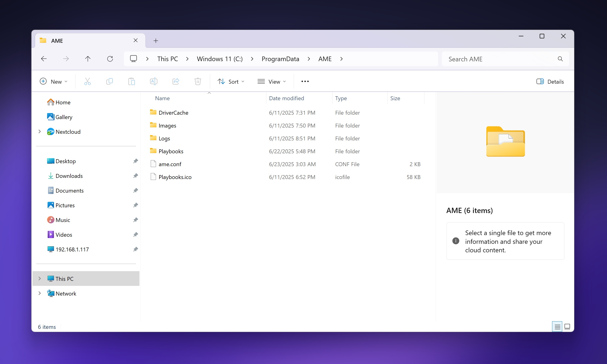Unpin Music using its pin icon

pyautogui.click(x=136, y=220)
